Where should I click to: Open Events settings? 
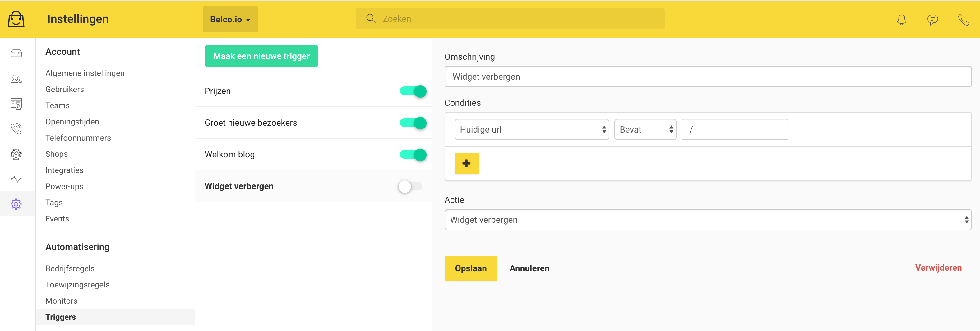pos(57,219)
